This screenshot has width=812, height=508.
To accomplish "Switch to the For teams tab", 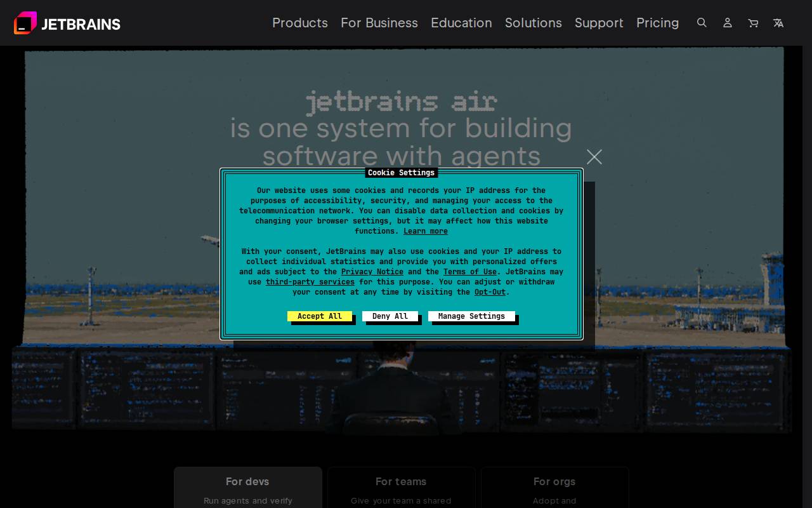I will point(401,488).
